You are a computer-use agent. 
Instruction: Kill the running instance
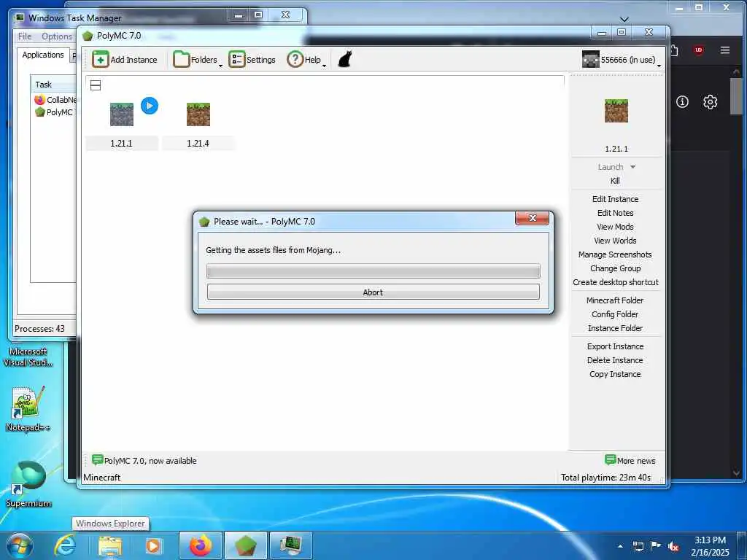pyautogui.click(x=615, y=181)
